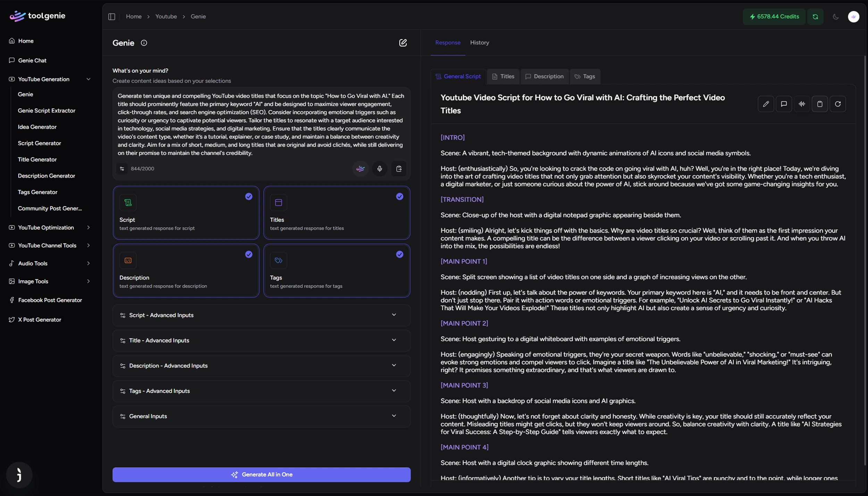Toggle the sidebar panel icon beside Home
Viewport: 868px width, 496px height.
tap(111, 17)
